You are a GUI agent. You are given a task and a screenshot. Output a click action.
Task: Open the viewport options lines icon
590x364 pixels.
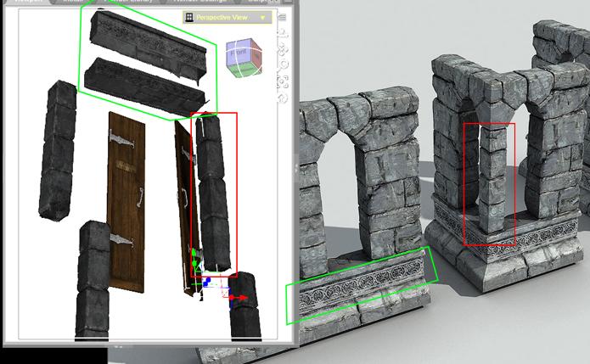coord(283,17)
